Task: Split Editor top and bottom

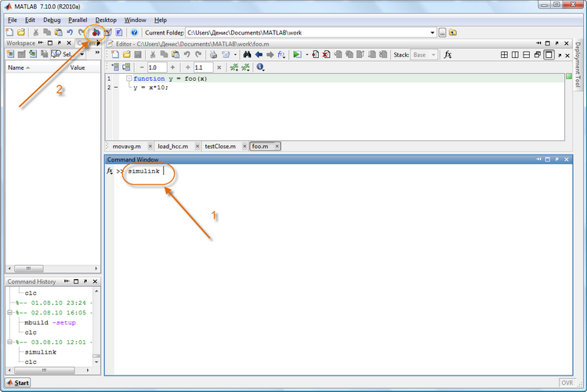Action: click(x=527, y=55)
